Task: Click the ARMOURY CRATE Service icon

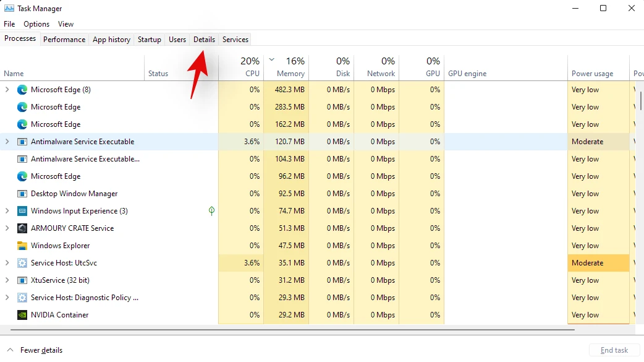Action: tap(22, 228)
